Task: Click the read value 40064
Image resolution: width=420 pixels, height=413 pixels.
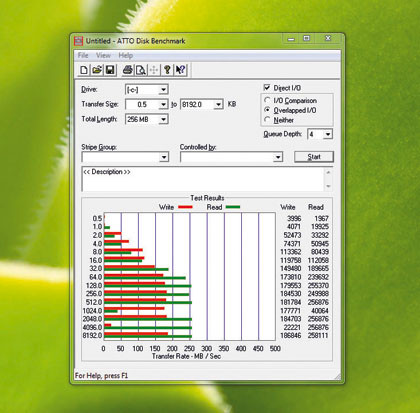Action: 320,311
